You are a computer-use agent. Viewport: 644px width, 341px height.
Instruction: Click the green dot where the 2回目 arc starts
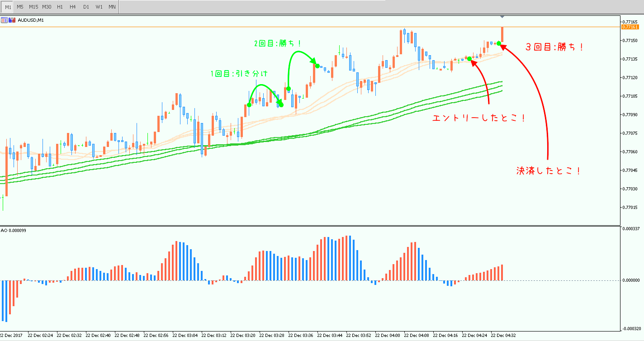tap(289, 89)
